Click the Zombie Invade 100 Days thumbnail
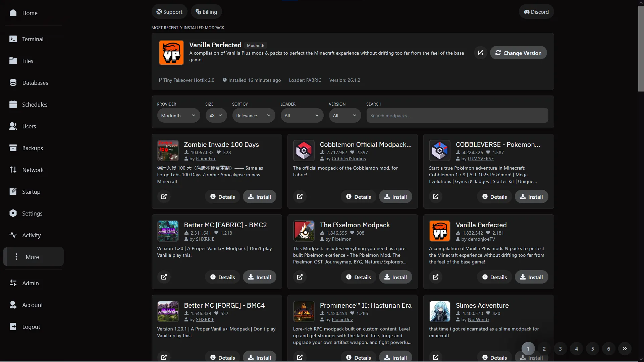 168,150
